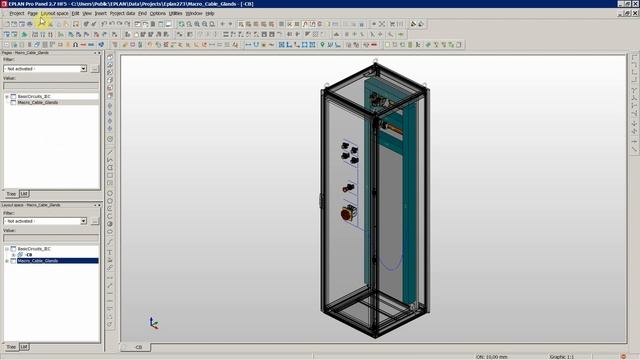Click the Value field in Layout space navigator
This screenshot has width=640, height=360.
point(51,238)
